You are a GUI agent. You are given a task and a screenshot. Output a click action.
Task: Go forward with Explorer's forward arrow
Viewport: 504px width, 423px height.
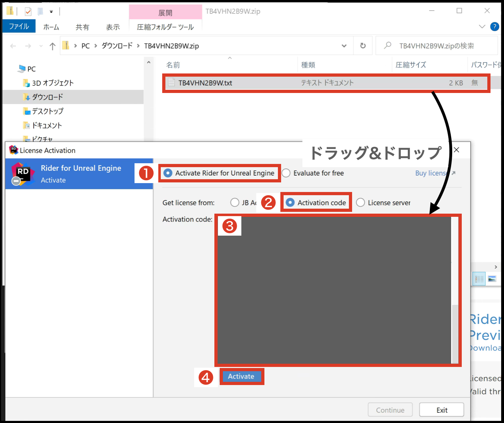tap(28, 46)
